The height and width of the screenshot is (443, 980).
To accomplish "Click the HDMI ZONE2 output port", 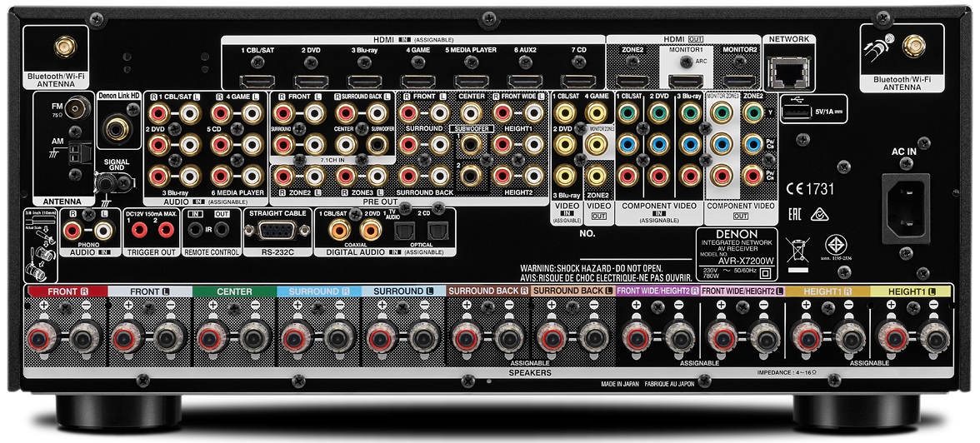I will tap(632, 82).
